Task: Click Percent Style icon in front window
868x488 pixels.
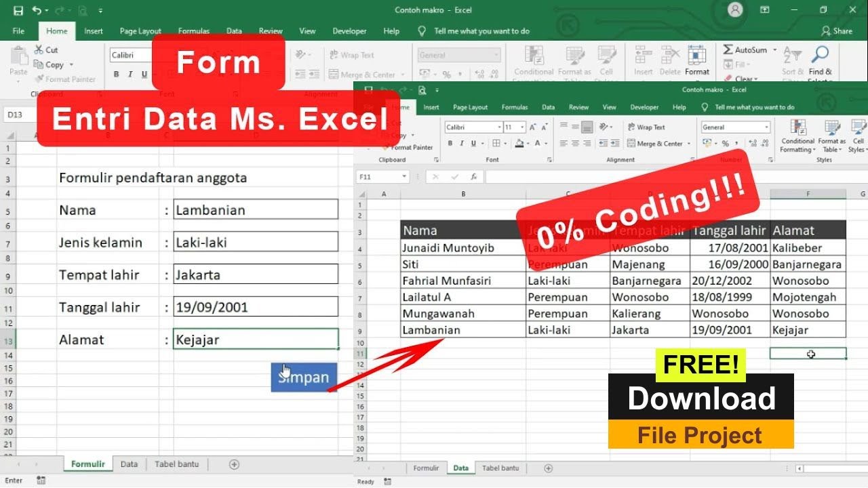Action: tap(725, 144)
